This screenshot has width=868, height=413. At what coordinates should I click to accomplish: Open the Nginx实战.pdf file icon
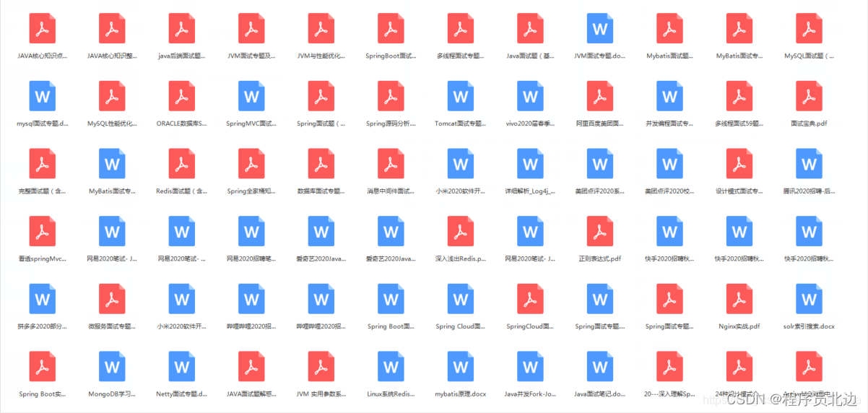[x=739, y=298]
